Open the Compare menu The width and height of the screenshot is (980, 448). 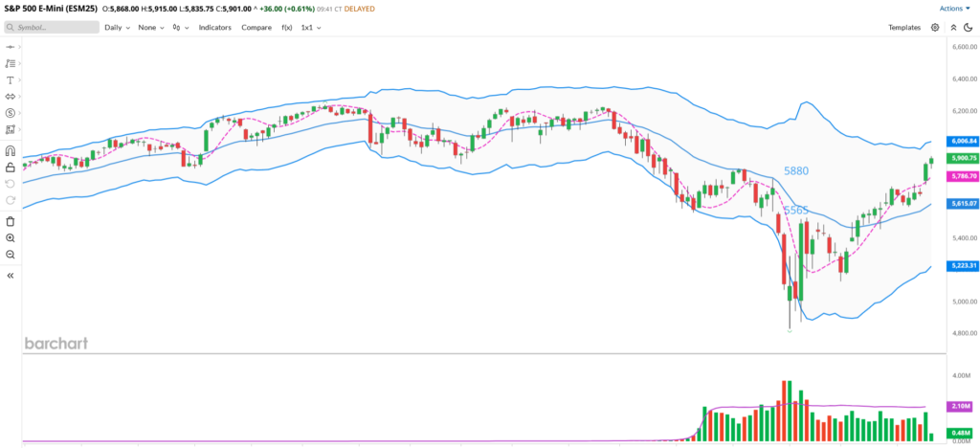click(256, 28)
